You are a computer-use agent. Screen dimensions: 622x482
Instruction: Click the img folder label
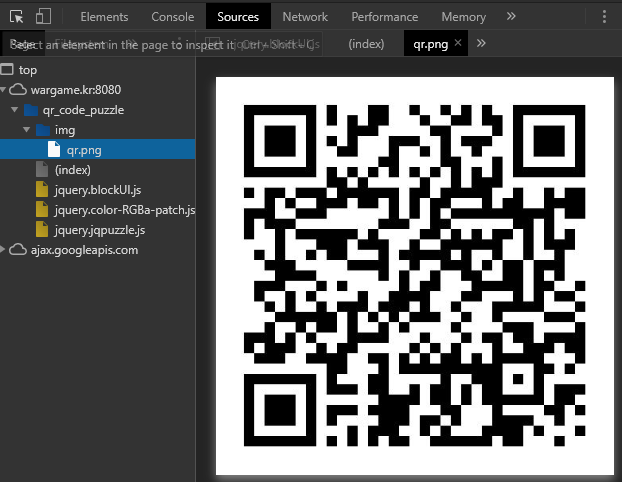[x=65, y=130]
